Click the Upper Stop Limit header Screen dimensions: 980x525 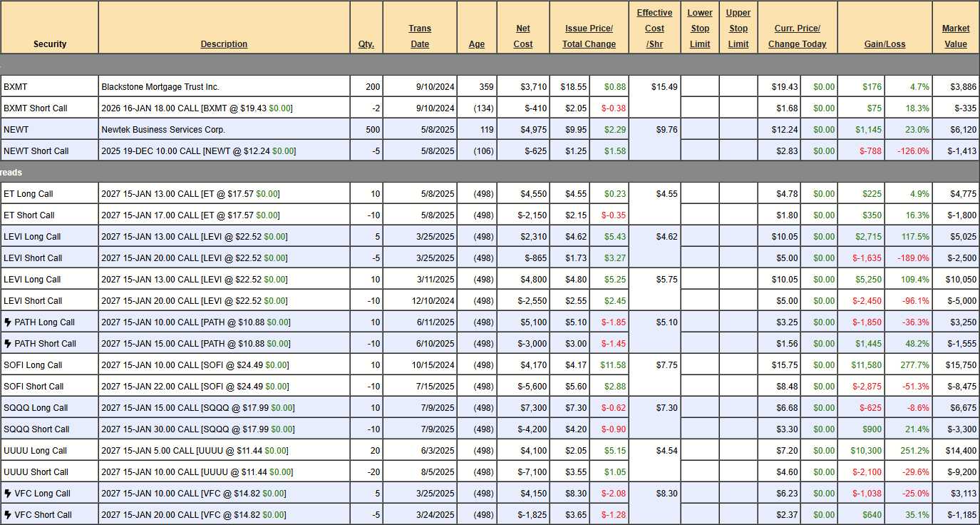click(738, 29)
